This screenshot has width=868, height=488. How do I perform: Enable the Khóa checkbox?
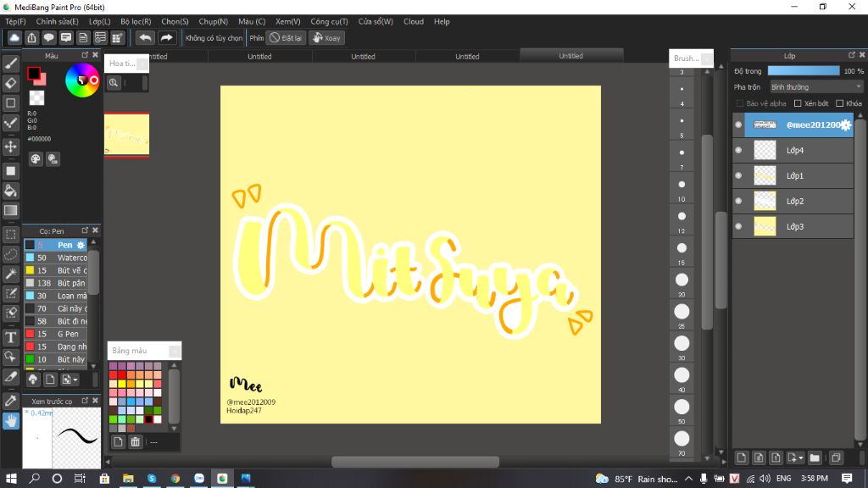point(839,103)
